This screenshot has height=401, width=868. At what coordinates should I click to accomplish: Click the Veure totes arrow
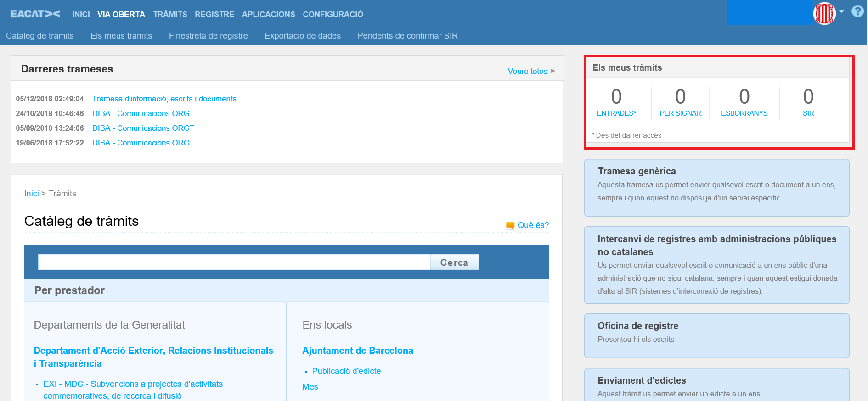[553, 71]
